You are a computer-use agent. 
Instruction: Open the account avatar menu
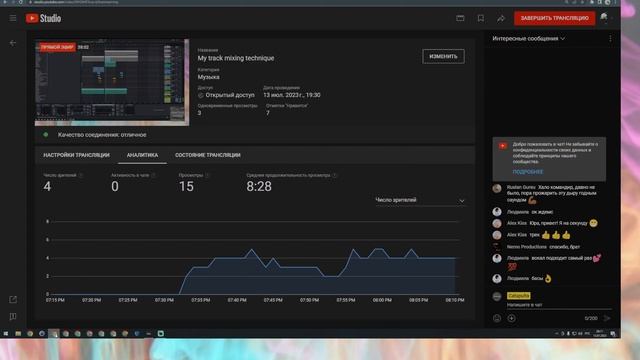coord(604,18)
